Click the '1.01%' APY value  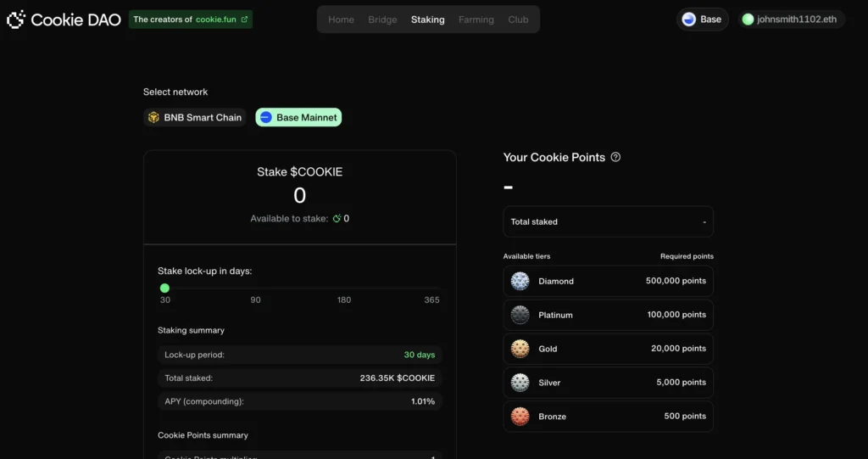coord(423,401)
